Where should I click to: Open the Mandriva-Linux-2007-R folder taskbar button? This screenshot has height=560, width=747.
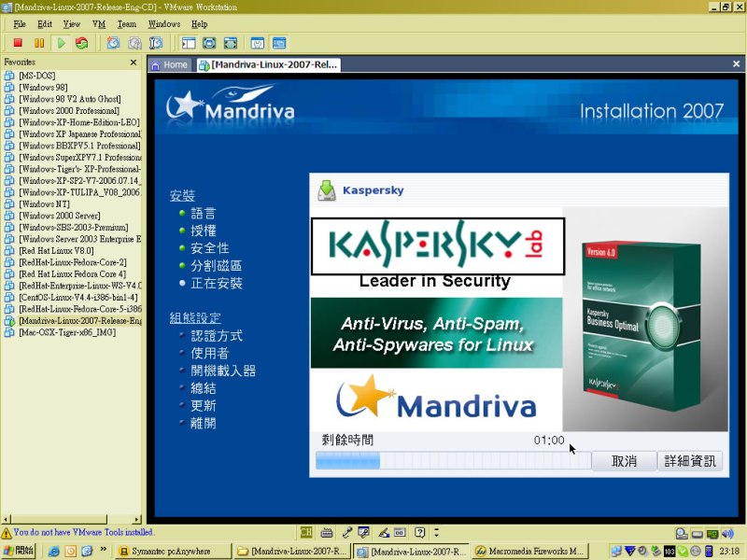[x=292, y=551]
